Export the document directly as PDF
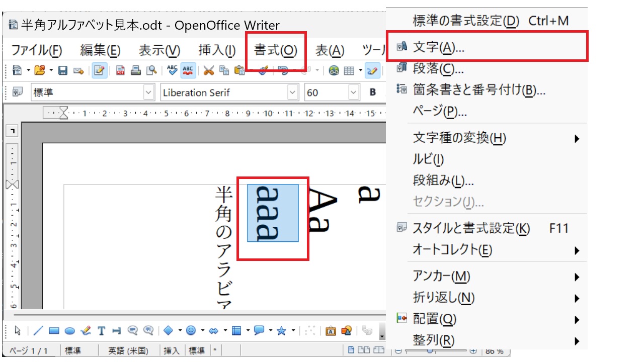 pyautogui.click(x=120, y=70)
